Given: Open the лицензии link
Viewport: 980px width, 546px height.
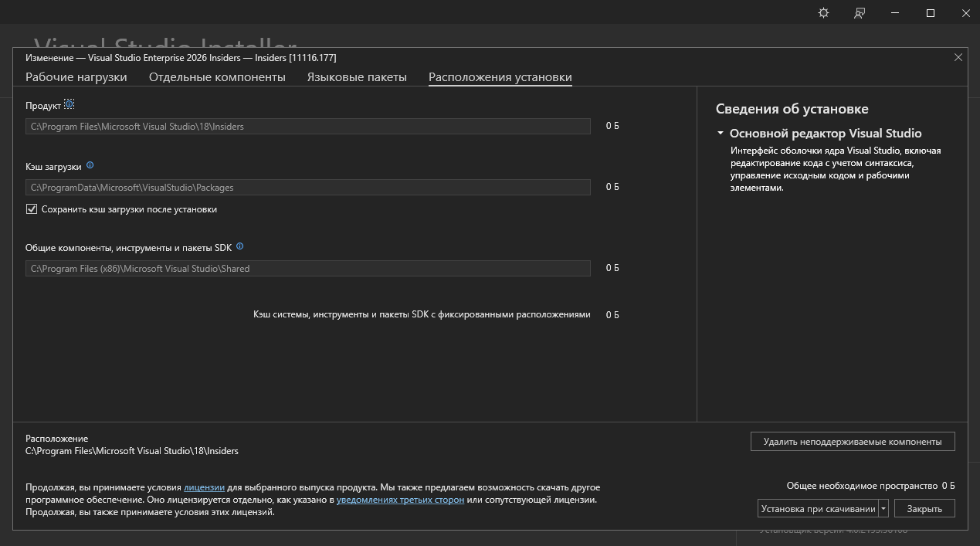Looking at the screenshot, I should (x=204, y=487).
